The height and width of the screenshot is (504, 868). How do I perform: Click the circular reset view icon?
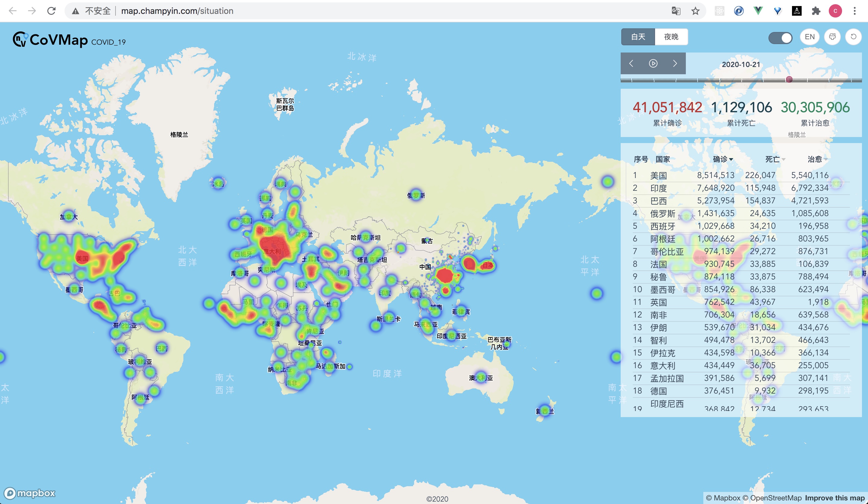[x=854, y=37]
